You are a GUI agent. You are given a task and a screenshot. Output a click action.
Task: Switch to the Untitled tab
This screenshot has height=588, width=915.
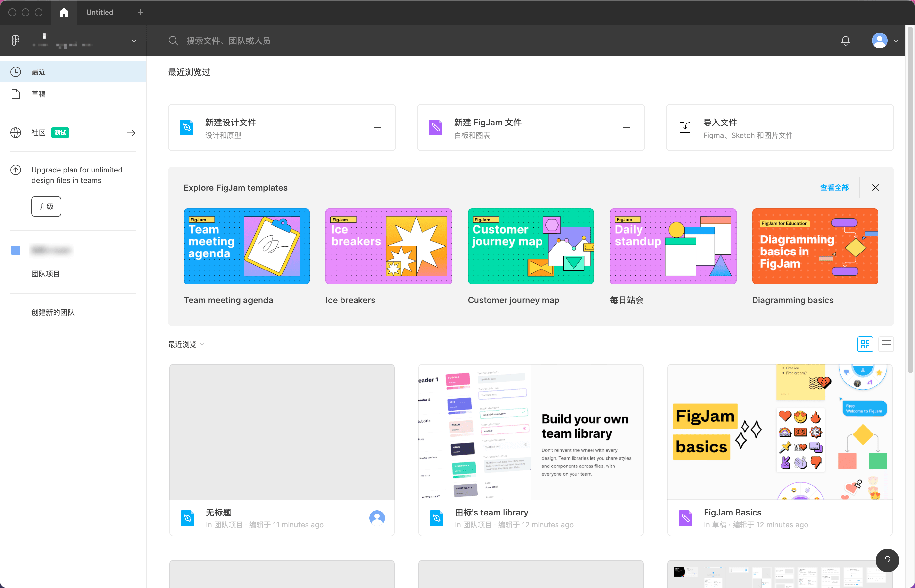(x=99, y=12)
